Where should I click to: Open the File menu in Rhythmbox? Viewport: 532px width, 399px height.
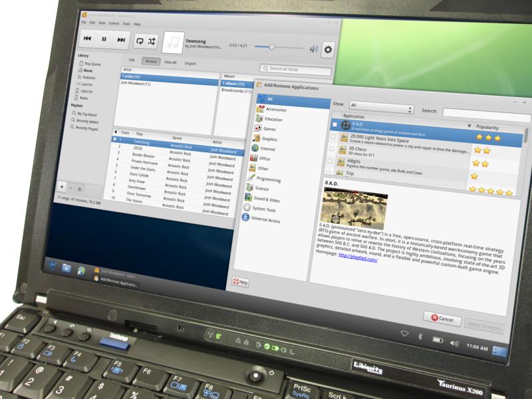84,23
